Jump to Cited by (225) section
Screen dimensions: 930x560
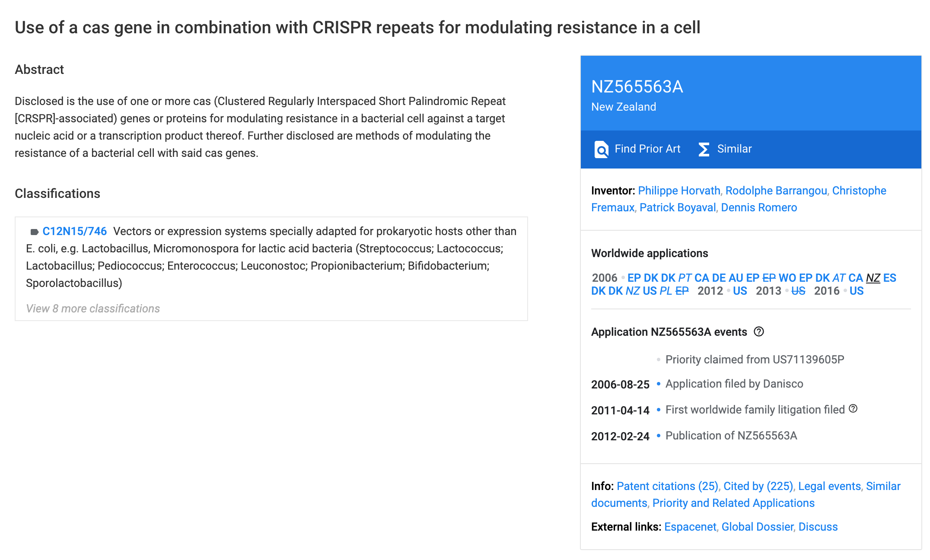click(758, 486)
